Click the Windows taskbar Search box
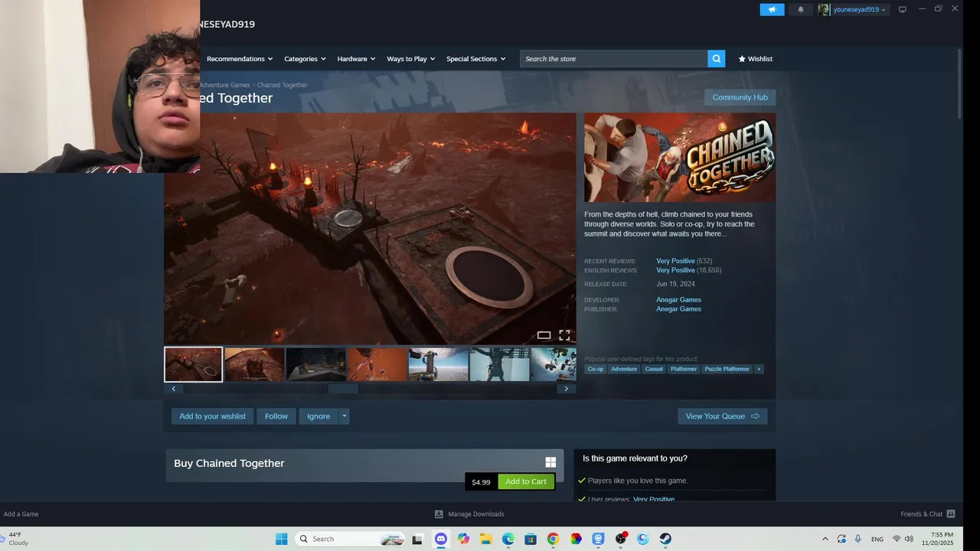980x551 pixels. (x=350, y=539)
